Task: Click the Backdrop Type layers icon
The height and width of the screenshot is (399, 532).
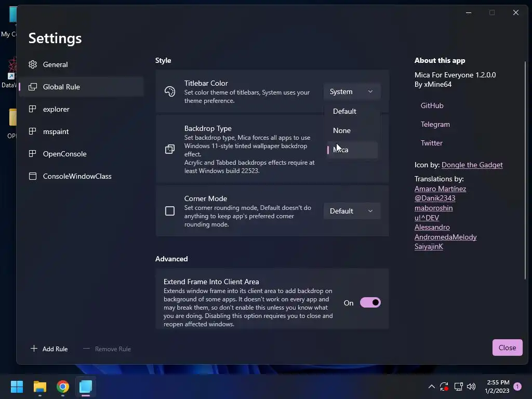Action: pos(170,149)
